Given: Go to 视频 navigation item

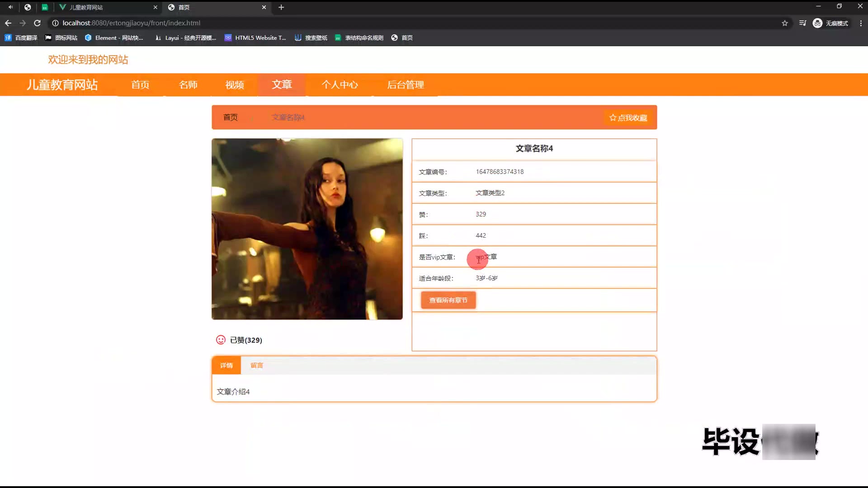Looking at the screenshot, I should click(235, 85).
